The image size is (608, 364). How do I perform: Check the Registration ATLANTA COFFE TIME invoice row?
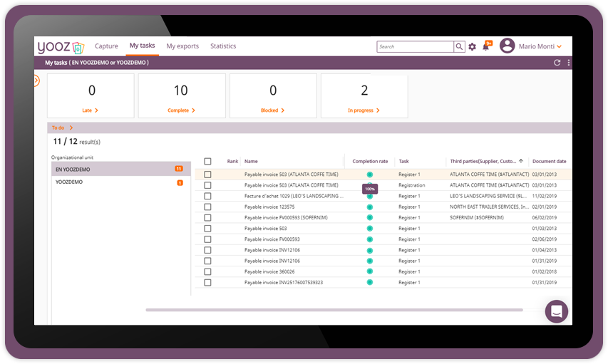pos(207,185)
